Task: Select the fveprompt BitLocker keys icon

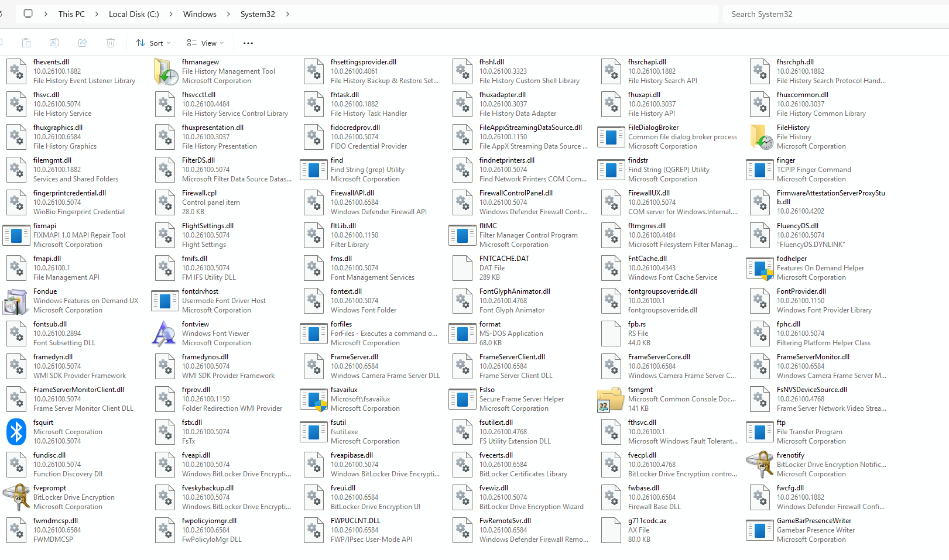Action: [x=16, y=497]
